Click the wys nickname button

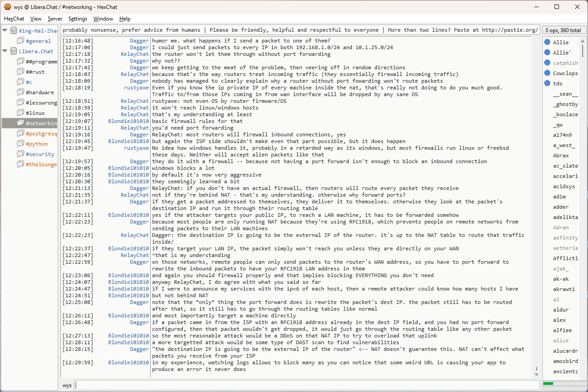point(67,385)
